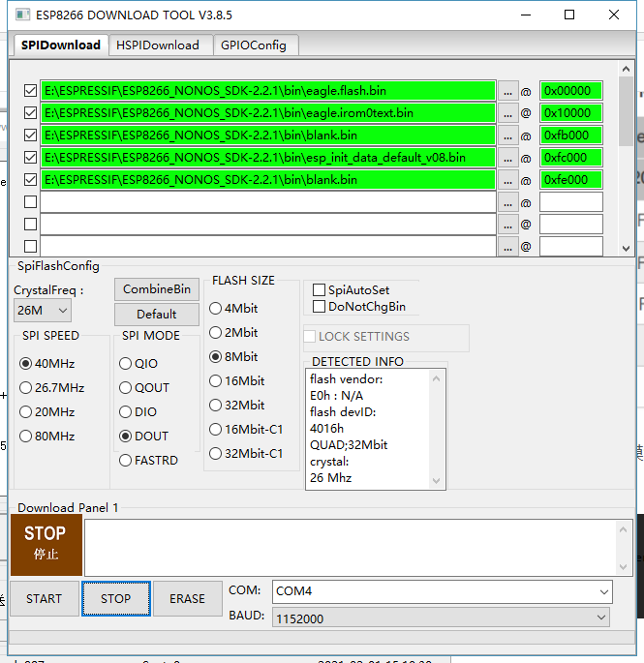Image resolution: width=644 pixels, height=663 pixels.
Task: Open the COM port COM4 dropdown
Action: point(443,591)
